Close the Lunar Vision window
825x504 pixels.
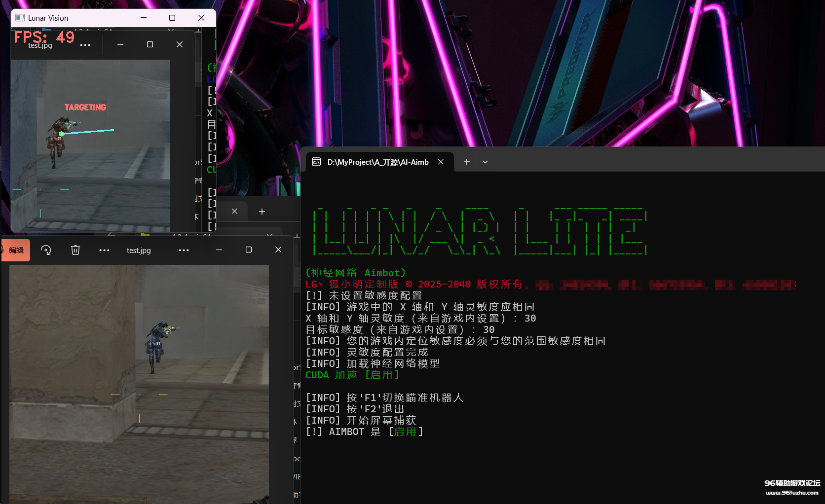pyautogui.click(x=201, y=18)
